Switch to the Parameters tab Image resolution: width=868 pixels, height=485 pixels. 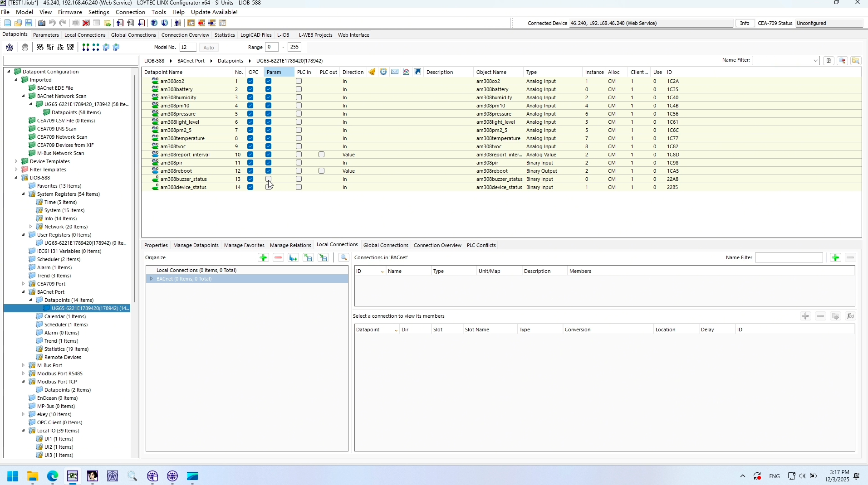coord(46,35)
